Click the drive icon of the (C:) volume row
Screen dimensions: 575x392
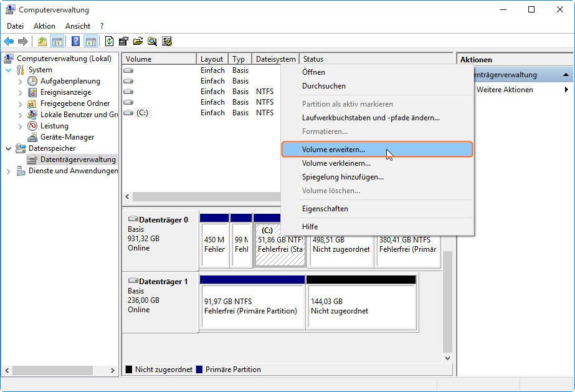point(128,113)
